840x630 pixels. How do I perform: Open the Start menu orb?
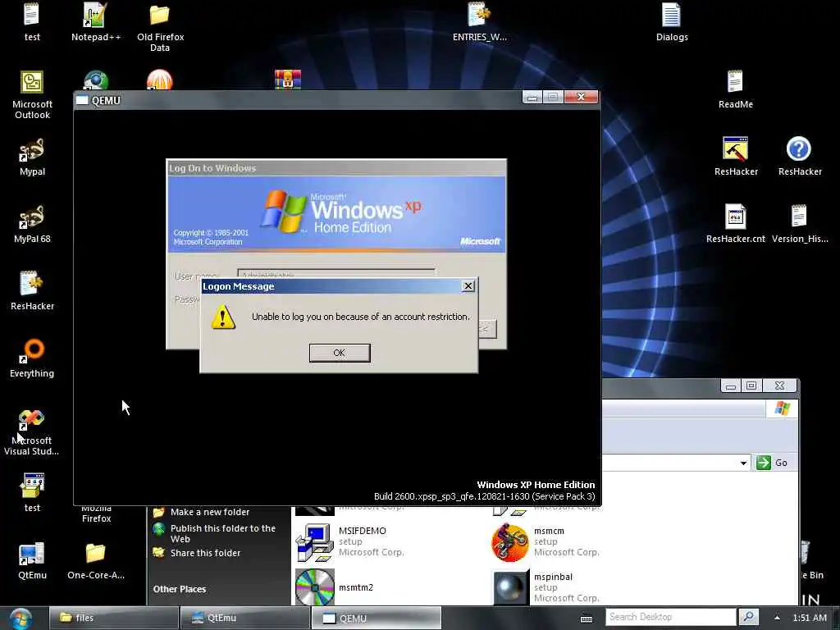click(x=21, y=619)
